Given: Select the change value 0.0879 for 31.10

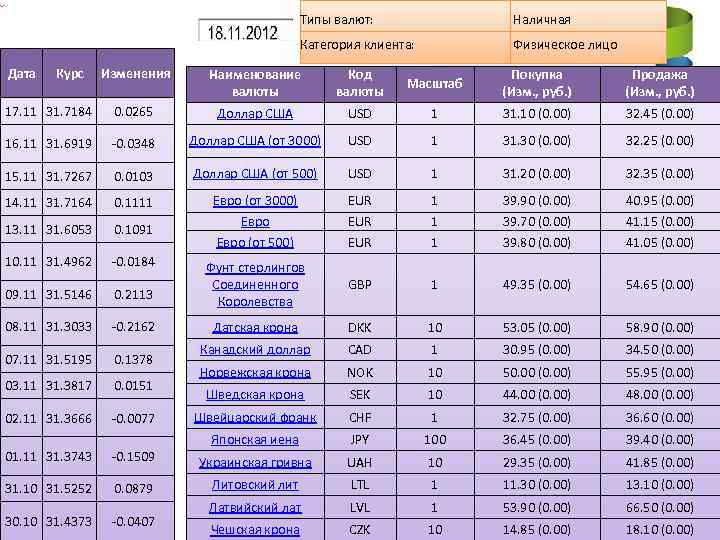Looking at the screenshot, I should 133,488.
